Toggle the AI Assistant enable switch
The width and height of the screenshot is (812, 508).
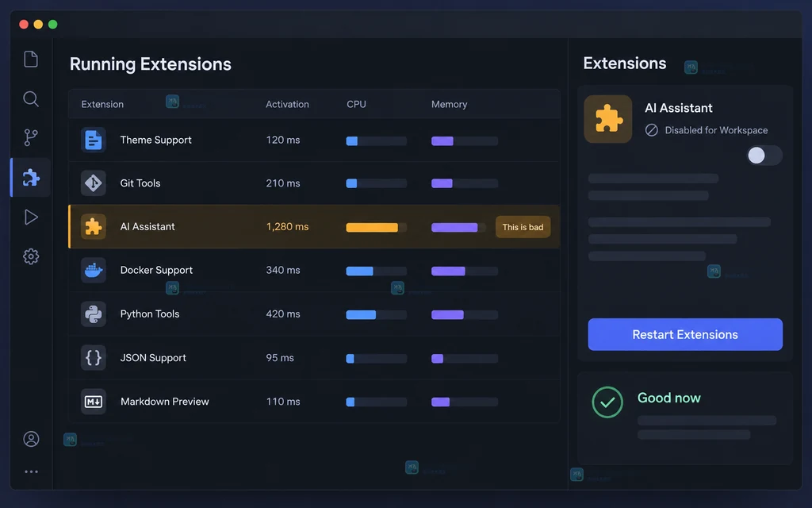tap(764, 155)
